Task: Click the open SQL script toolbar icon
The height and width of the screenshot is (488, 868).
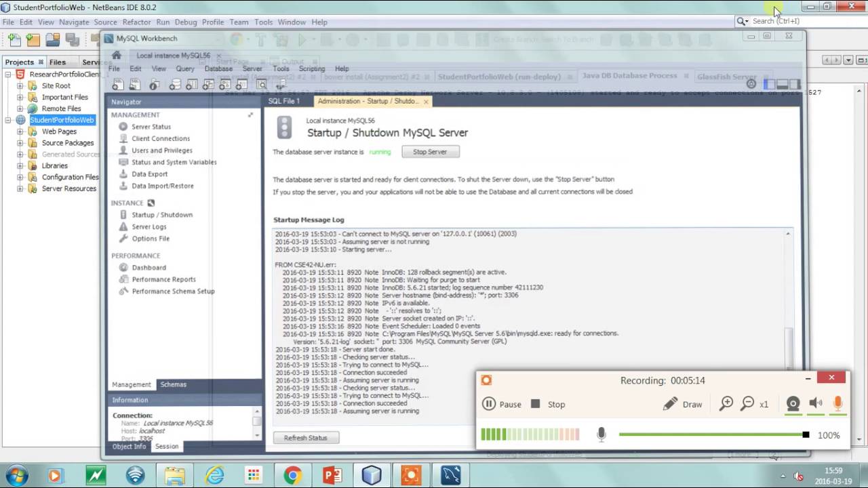Action: (x=135, y=85)
